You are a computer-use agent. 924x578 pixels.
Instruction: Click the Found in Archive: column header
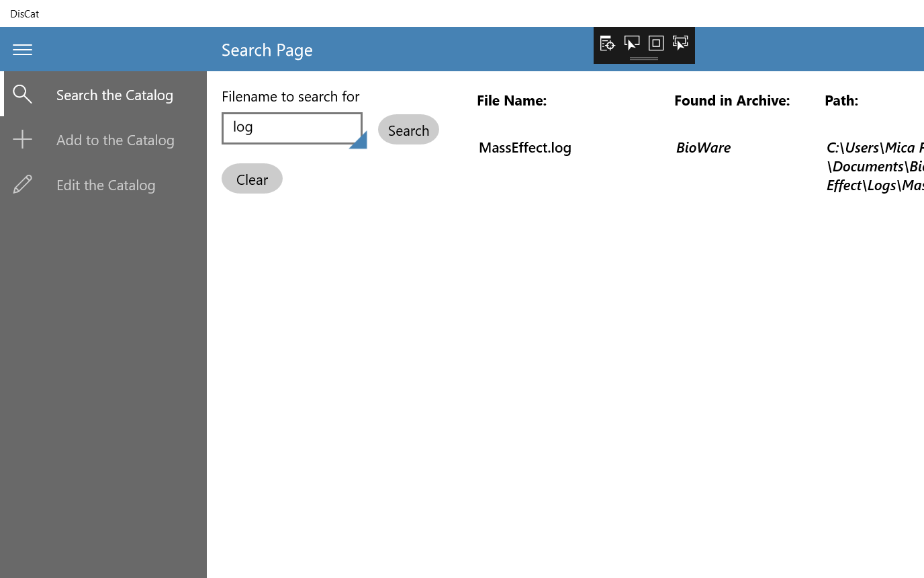732,100
